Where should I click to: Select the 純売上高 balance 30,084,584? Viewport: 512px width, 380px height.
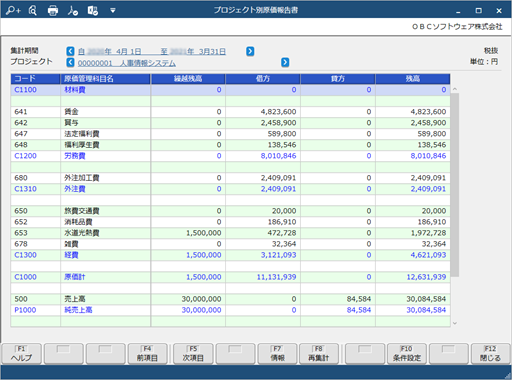click(x=413, y=310)
